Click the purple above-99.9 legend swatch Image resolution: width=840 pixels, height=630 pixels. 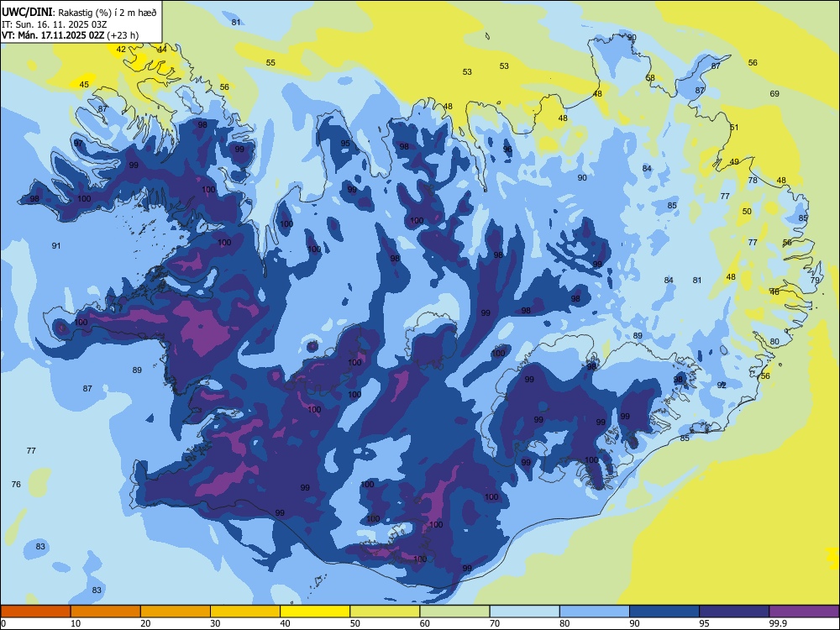coord(804,612)
